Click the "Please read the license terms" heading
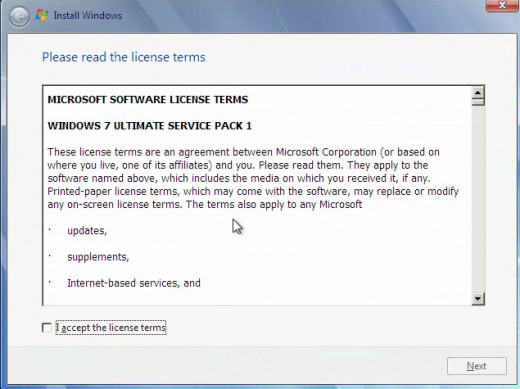The width and height of the screenshot is (520, 389). click(x=124, y=57)
